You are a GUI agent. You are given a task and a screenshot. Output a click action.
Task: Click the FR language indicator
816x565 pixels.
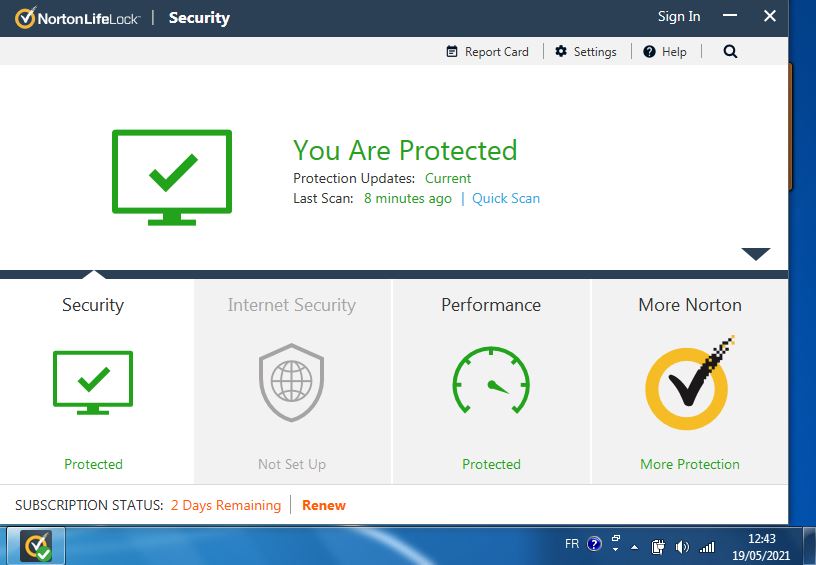(571, 544)
